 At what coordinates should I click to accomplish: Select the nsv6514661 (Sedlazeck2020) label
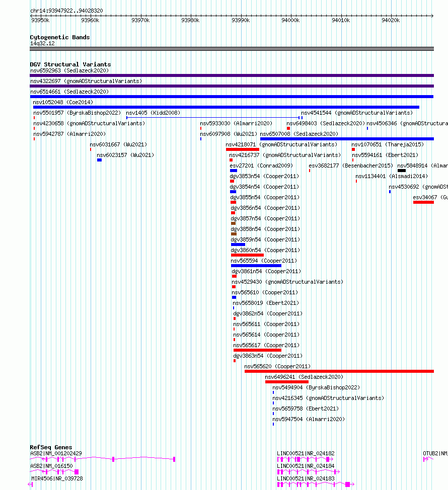coord(69,92)
